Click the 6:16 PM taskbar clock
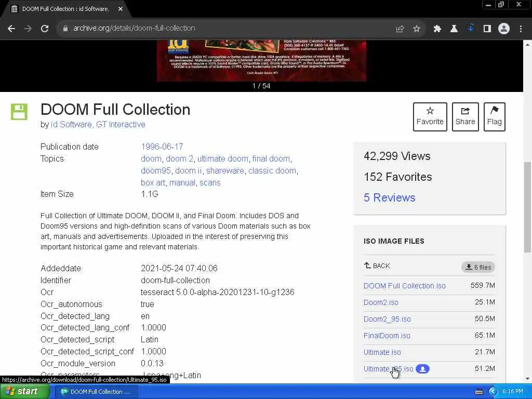 (x=513, y=392)
